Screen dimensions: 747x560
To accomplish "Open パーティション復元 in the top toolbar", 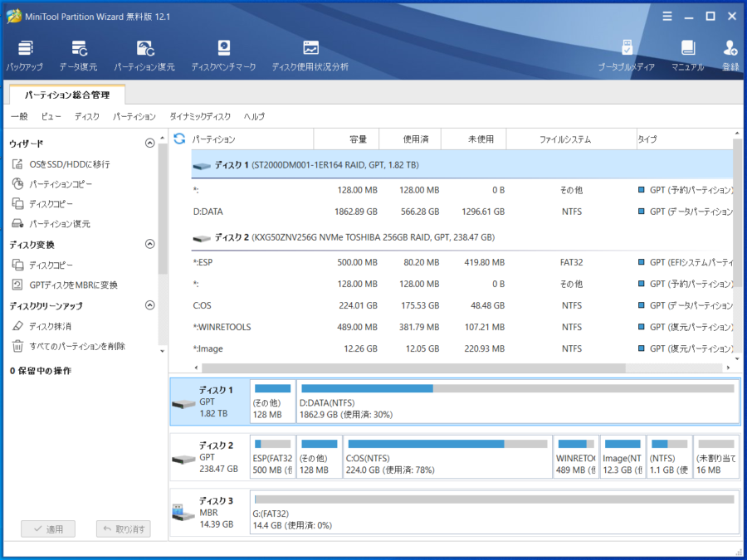I will tap(144, 55).
